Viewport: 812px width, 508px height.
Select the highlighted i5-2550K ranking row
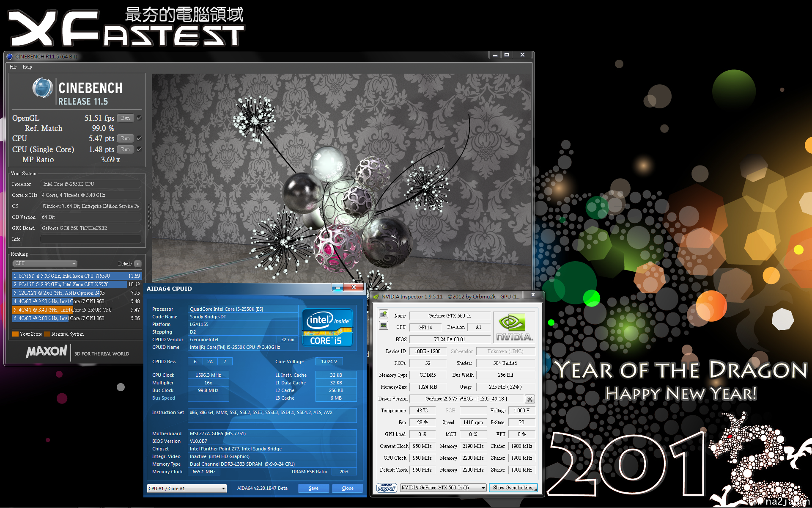point(77,310)
